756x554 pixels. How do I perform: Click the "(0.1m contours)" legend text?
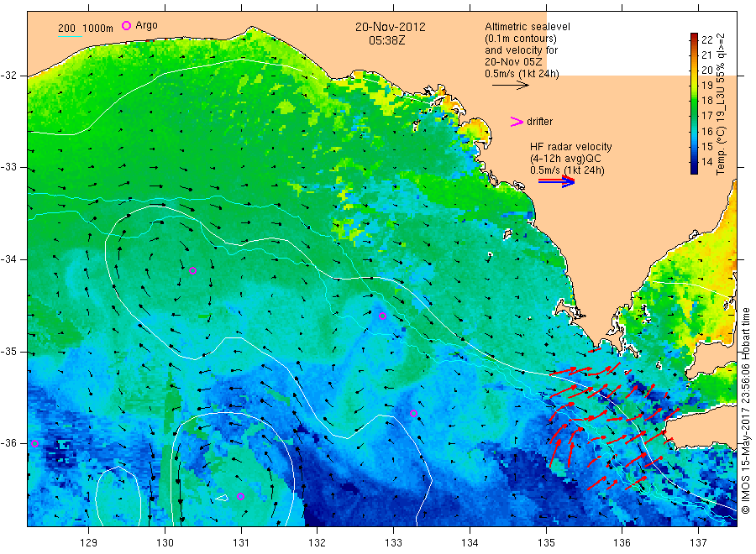[x=521, y=39]
